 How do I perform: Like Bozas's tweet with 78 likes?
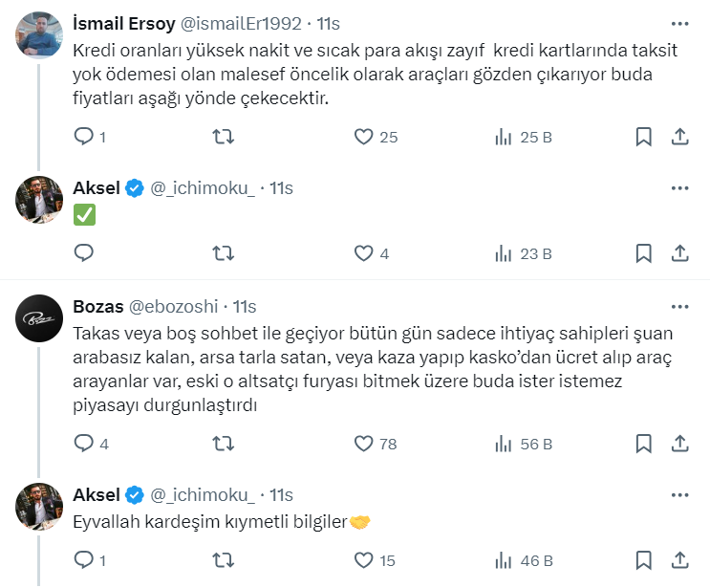tap(363, 444)
